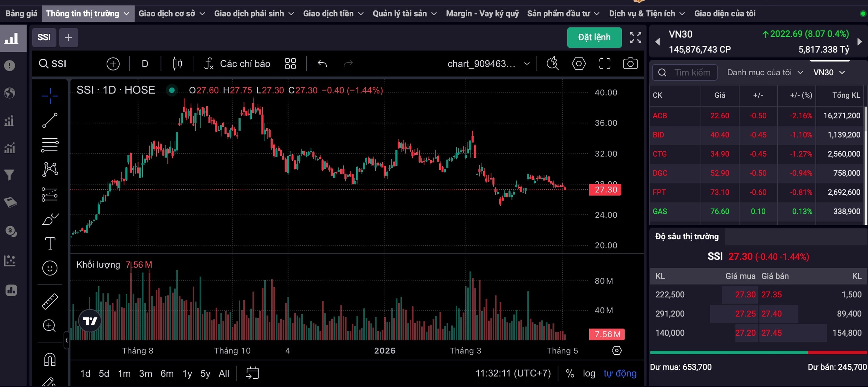Open the Danh mục của tôi dropdown

[x=765, y=72]
